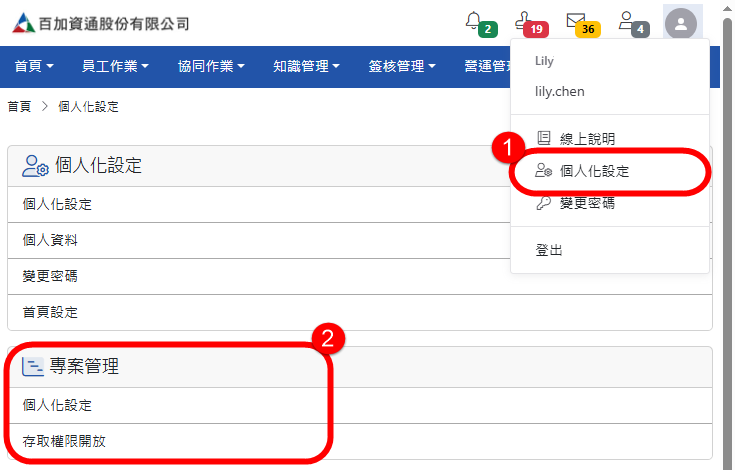Click the lily.chen account name entry
This screenshot has width=735, height=470.
tap(560, 91)
